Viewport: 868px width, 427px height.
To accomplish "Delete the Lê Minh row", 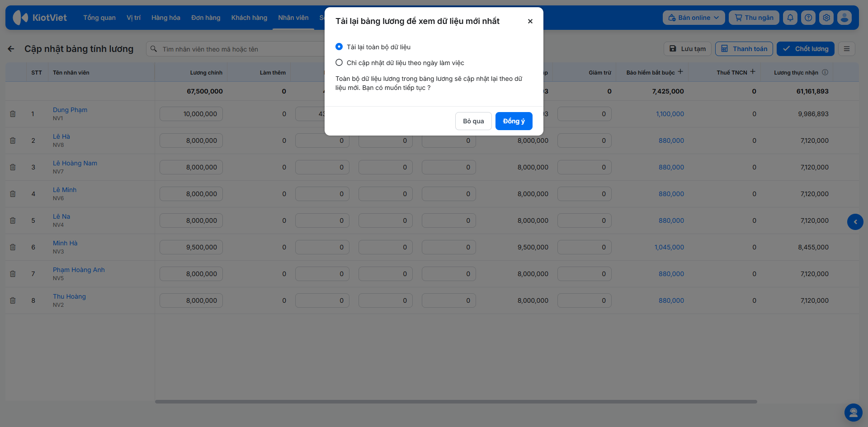I will point(13,194).
